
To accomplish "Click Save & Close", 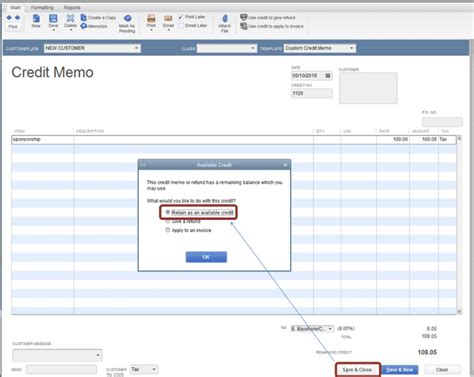I will pyautogui.click(x=357, y=370).
